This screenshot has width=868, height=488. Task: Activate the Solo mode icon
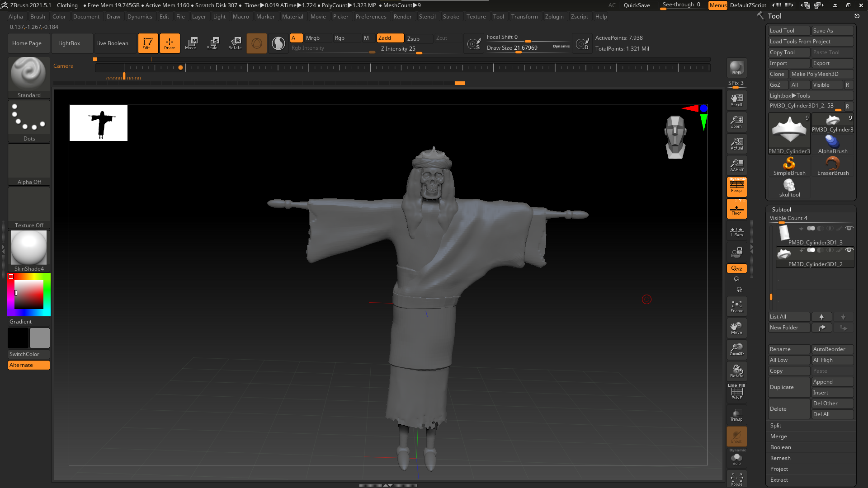(736, 459)
